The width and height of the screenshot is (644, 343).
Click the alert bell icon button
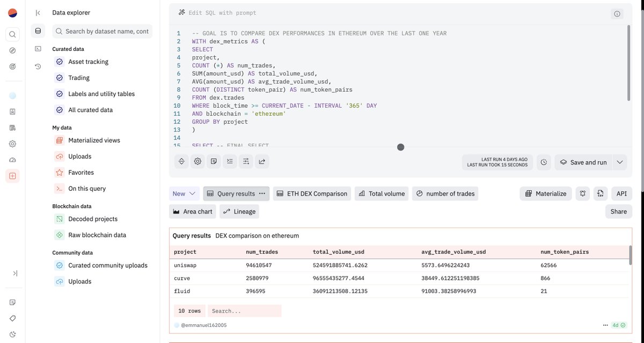tap(583, 193)
